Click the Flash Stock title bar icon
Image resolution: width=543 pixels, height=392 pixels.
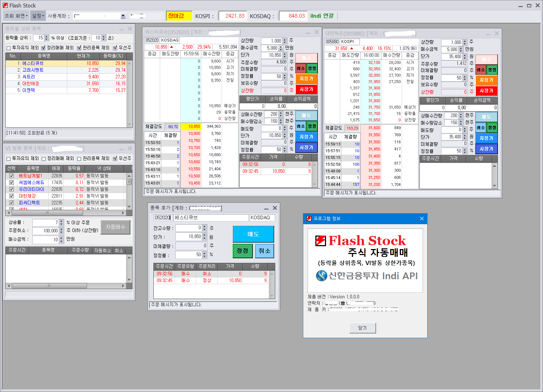pyautogui.click(x=5, y=5)
